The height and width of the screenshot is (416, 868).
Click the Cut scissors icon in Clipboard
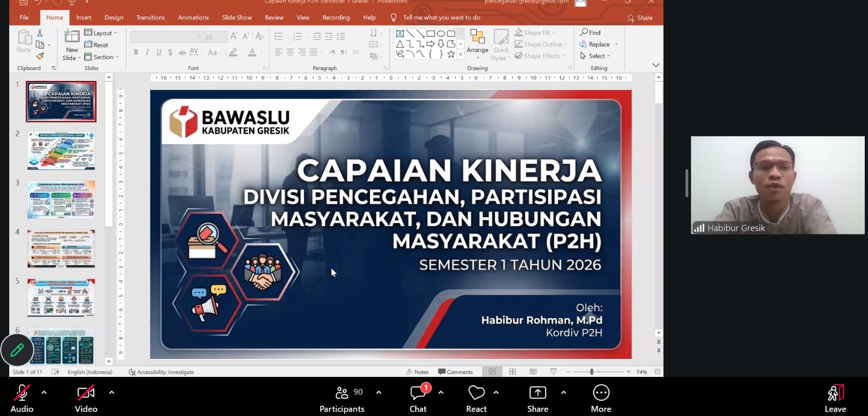40,34
